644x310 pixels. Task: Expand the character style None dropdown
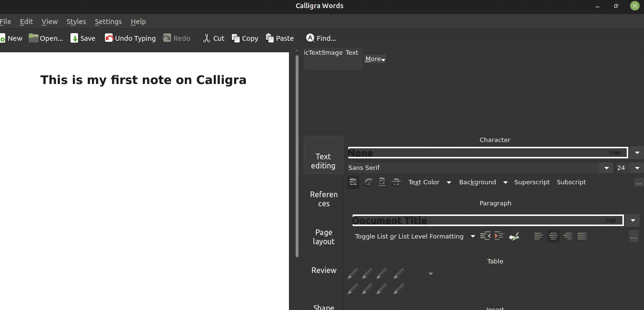pyautogui.click(x=637, y=153)
